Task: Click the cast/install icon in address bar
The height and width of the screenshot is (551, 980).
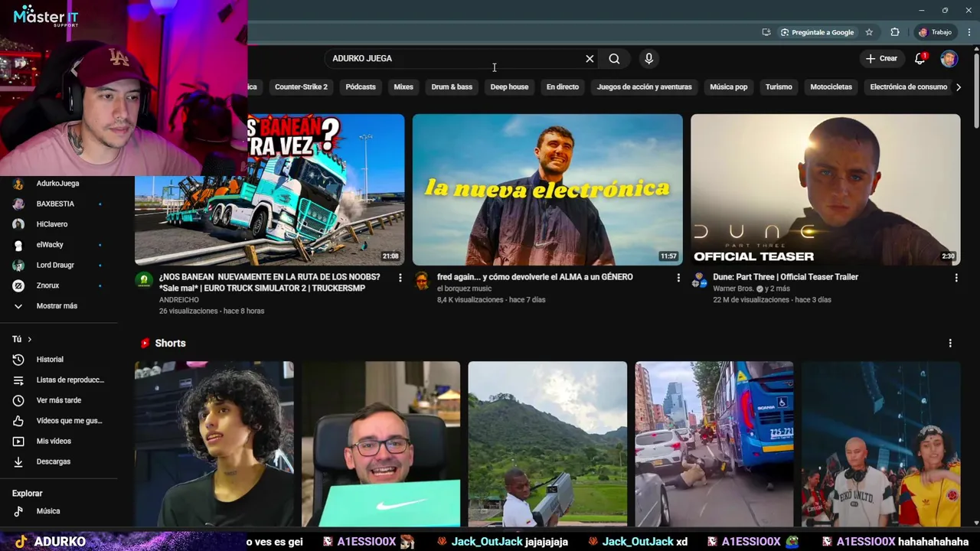Action: coord(766,32)
